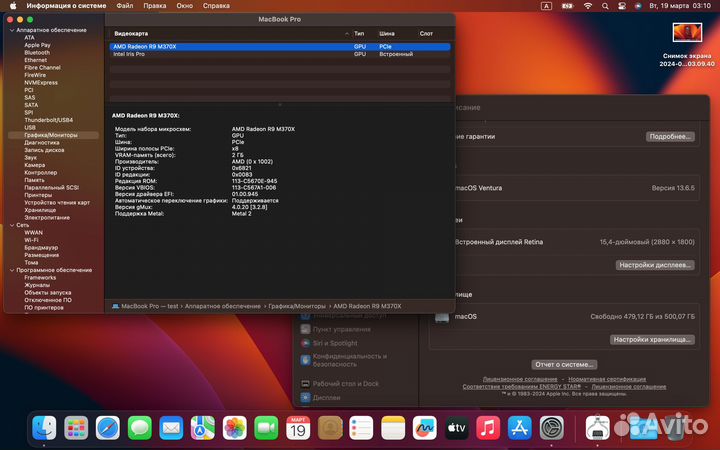The width and height of the screenshot is (720, 450).
Task: Open the 'Окно' menu
Action: pyautogui.click(x=185, y=6)
